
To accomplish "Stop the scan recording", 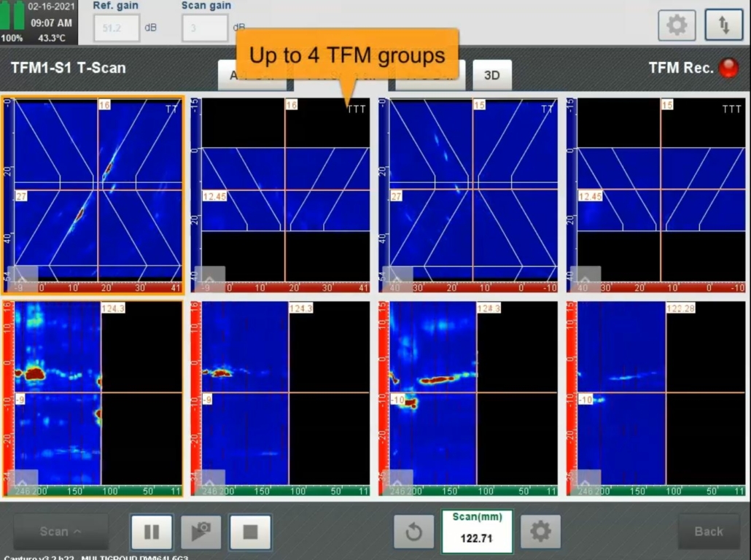I will 250,532.
